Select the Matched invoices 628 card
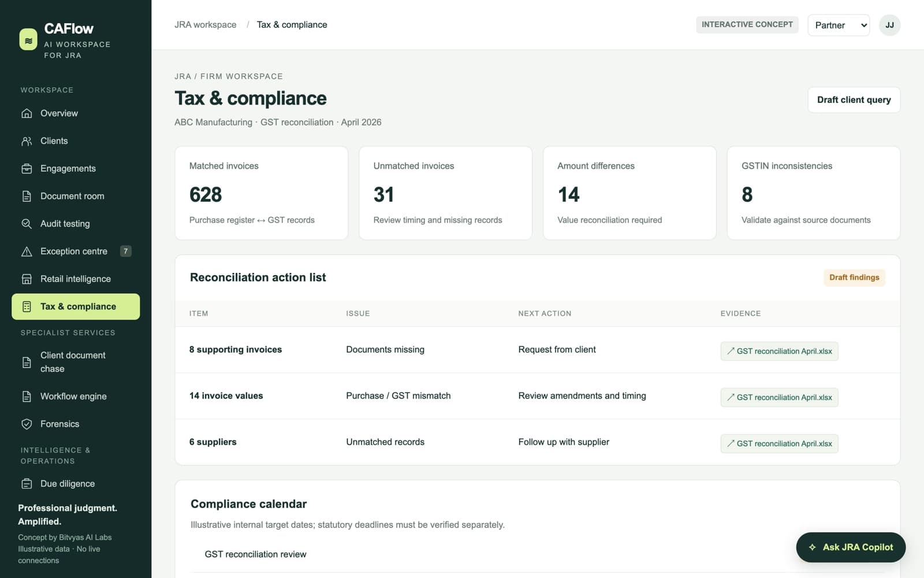 click(x=262, y=193)
